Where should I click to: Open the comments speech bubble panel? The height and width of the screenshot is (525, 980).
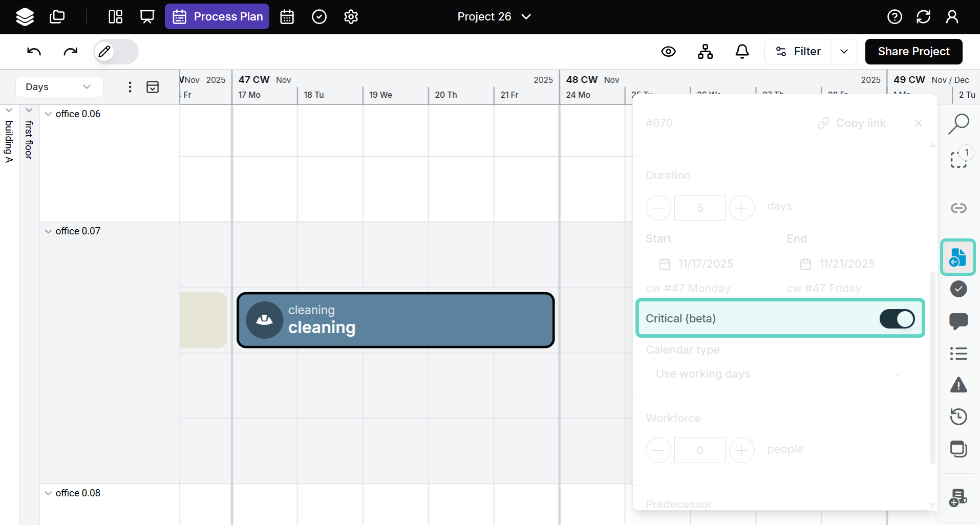(958, 321)
